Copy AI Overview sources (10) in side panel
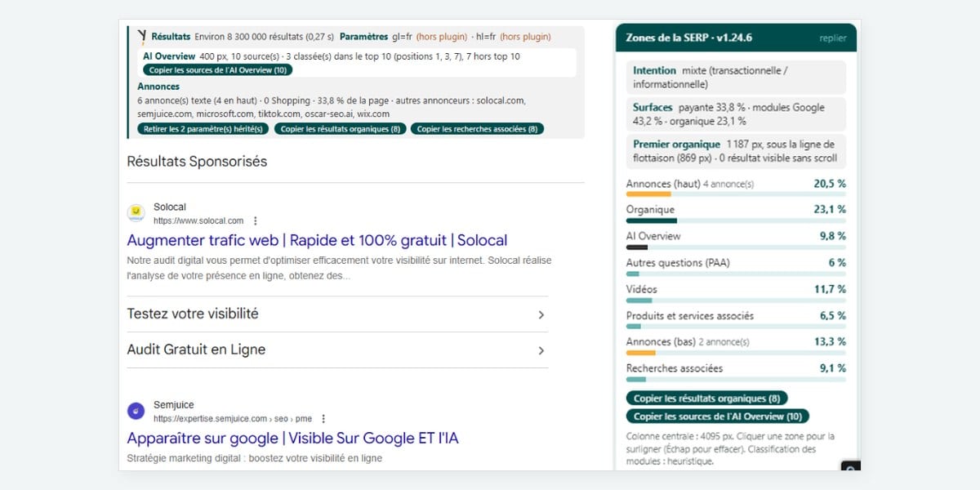 pos(717,416)
